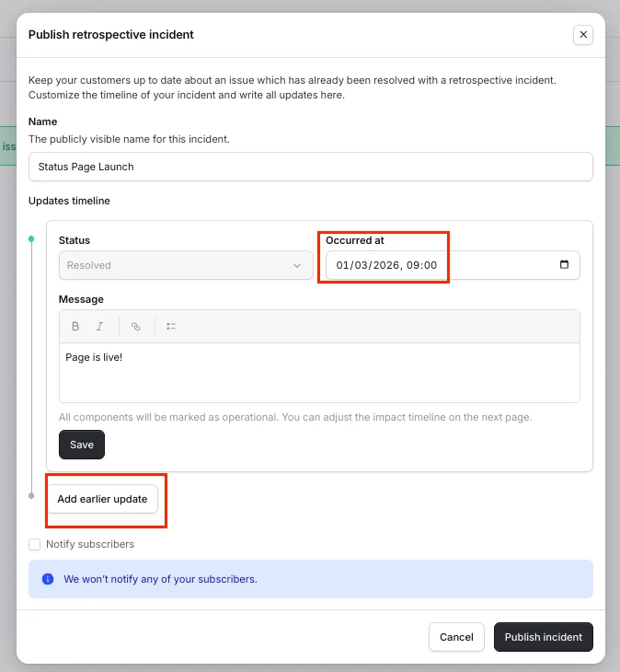Click the Occurred at date field
Screen dimensions: 620x672
point(453,265)
